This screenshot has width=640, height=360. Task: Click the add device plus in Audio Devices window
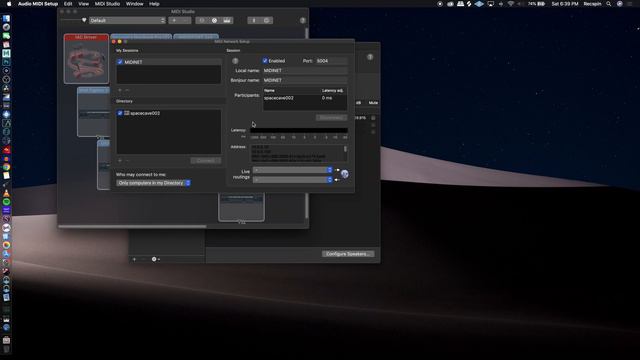coord(134,259)
